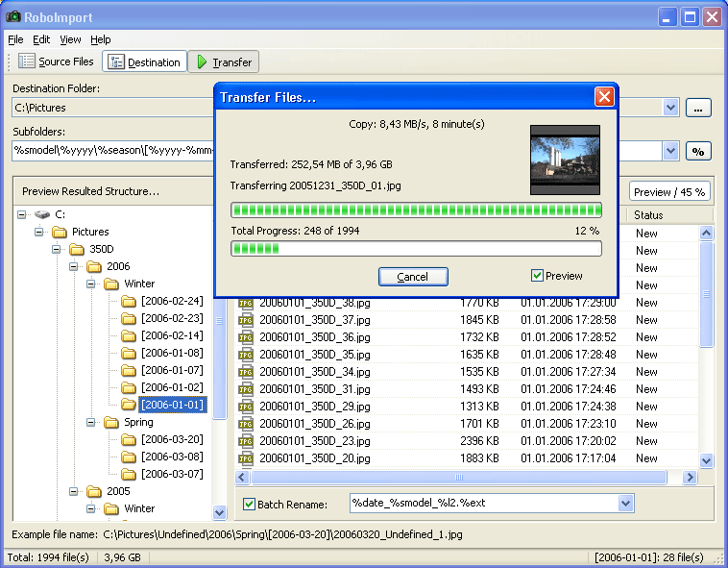Collapse the Spring folder node
Screen dimensions: 728x568
click(x=92, y=422)
